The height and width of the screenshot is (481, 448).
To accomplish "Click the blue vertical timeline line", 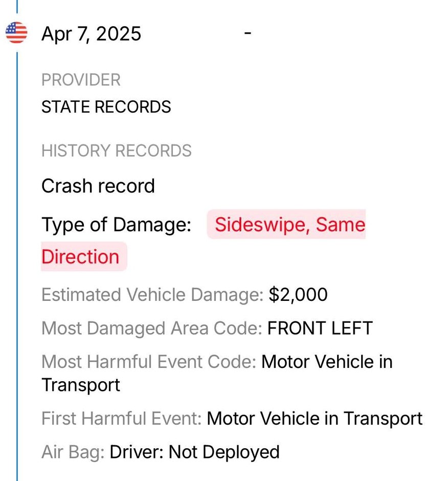I will (x=17, y=266).
